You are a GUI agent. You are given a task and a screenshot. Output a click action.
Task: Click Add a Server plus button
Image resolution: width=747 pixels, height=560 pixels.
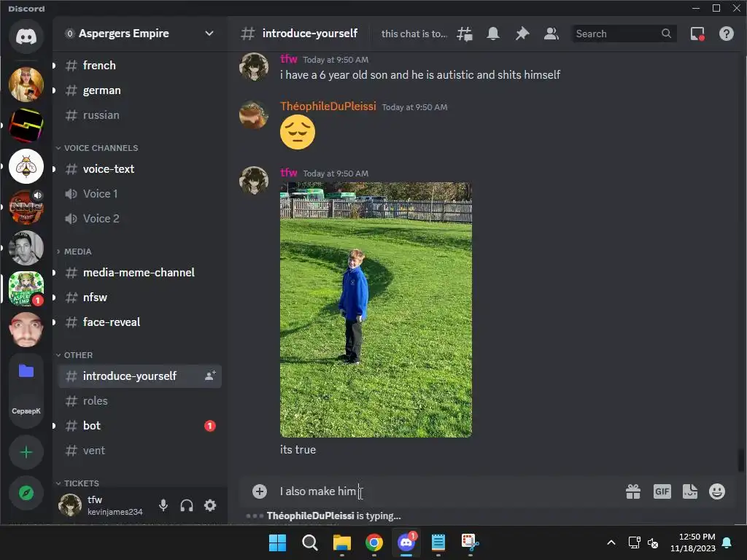(x=26, y=452)
